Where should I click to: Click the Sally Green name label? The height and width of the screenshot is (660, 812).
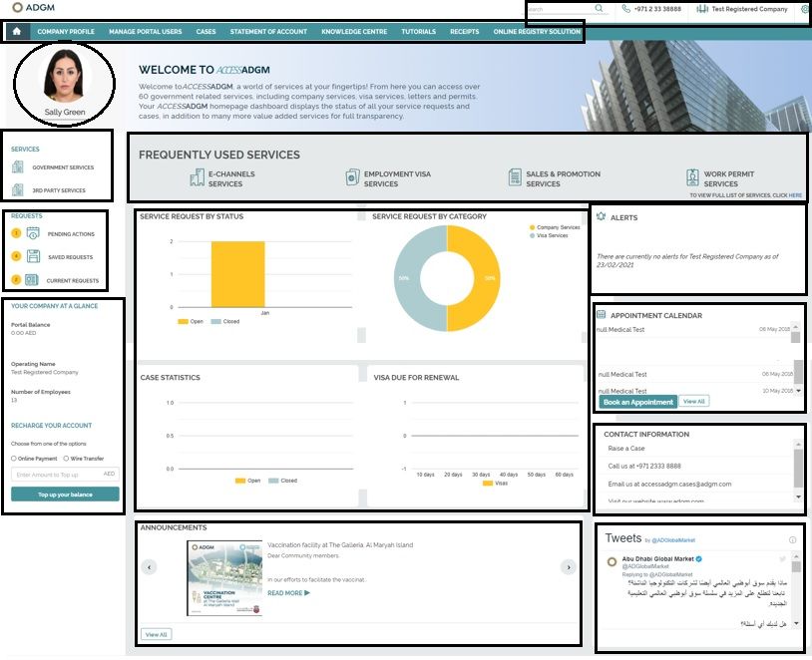pos(65,112)
